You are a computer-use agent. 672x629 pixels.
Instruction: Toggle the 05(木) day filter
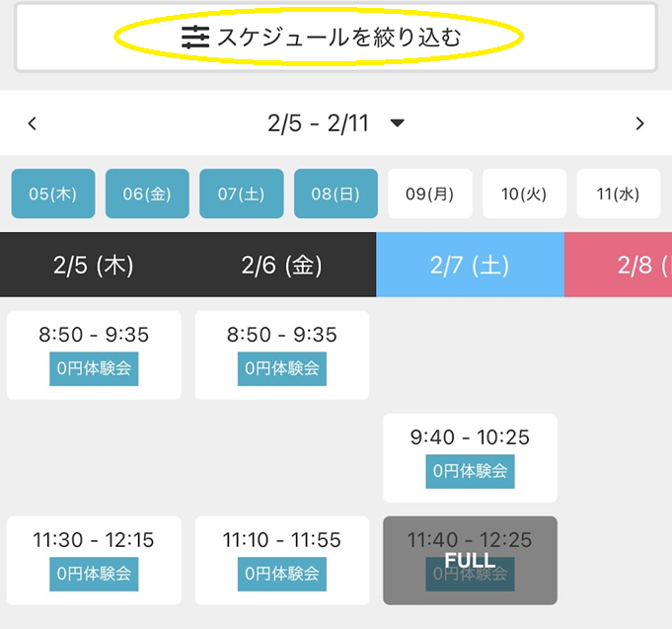53,194
